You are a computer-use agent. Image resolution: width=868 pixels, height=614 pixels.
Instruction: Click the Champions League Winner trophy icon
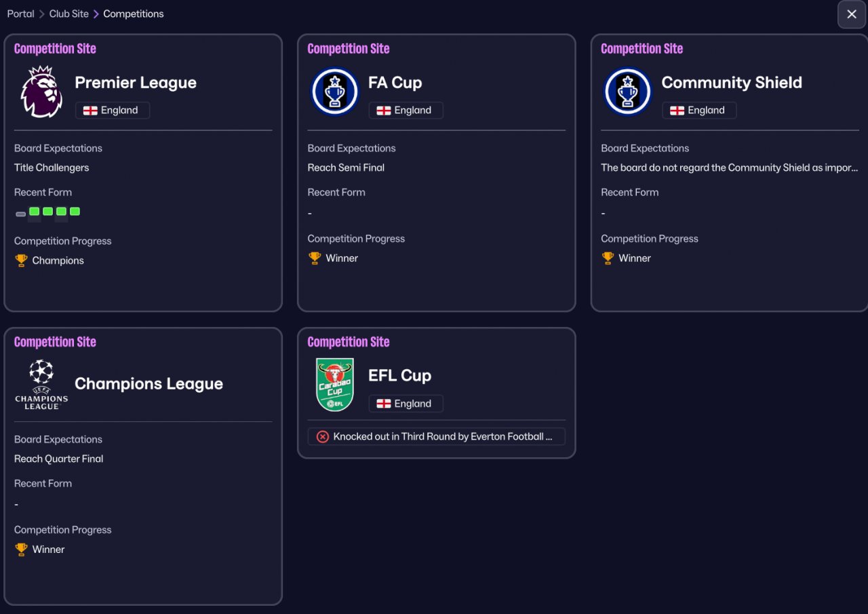[x=22, y=550]
